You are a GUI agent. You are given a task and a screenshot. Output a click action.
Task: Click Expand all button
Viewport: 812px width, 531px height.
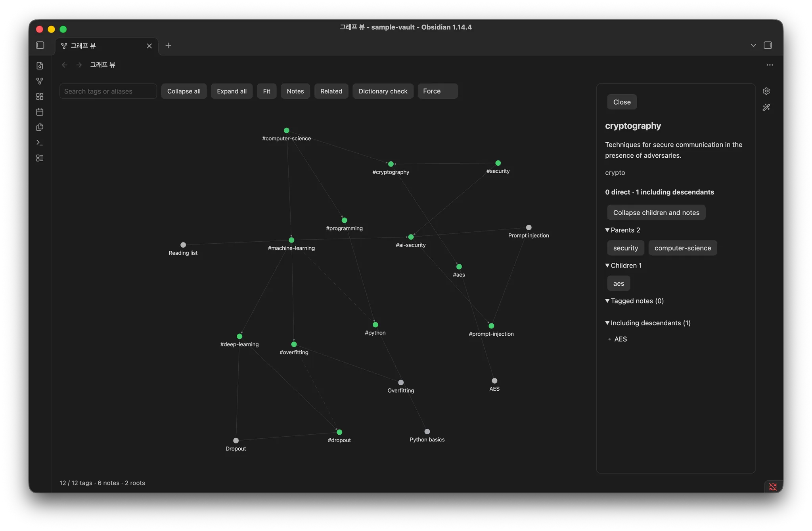point(232,91)
